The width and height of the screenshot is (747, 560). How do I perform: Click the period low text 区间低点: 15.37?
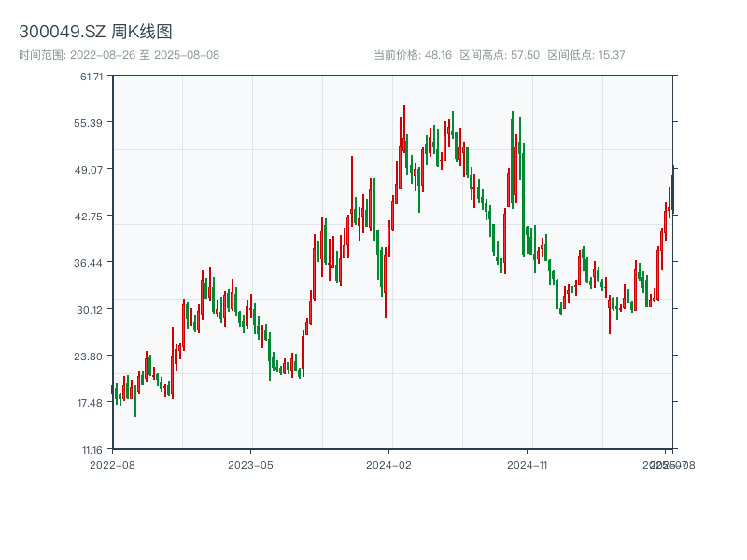(x=586, y=55)
